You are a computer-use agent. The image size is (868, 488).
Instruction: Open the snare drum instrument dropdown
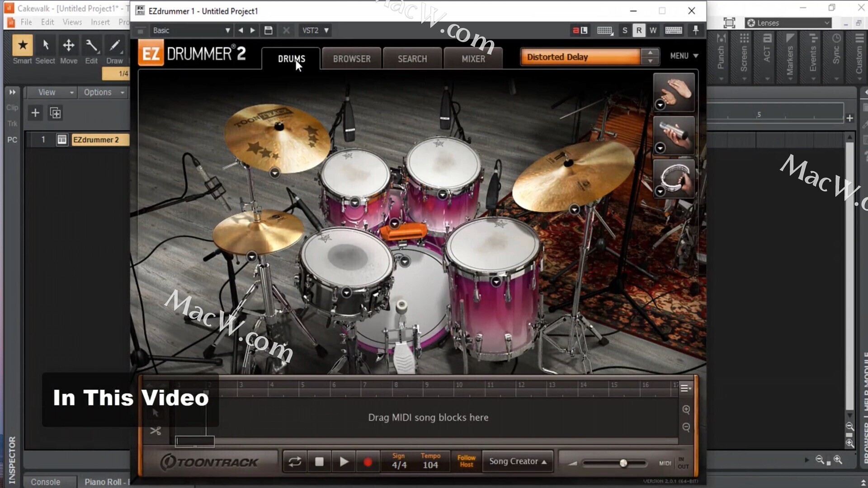(347, 293)
